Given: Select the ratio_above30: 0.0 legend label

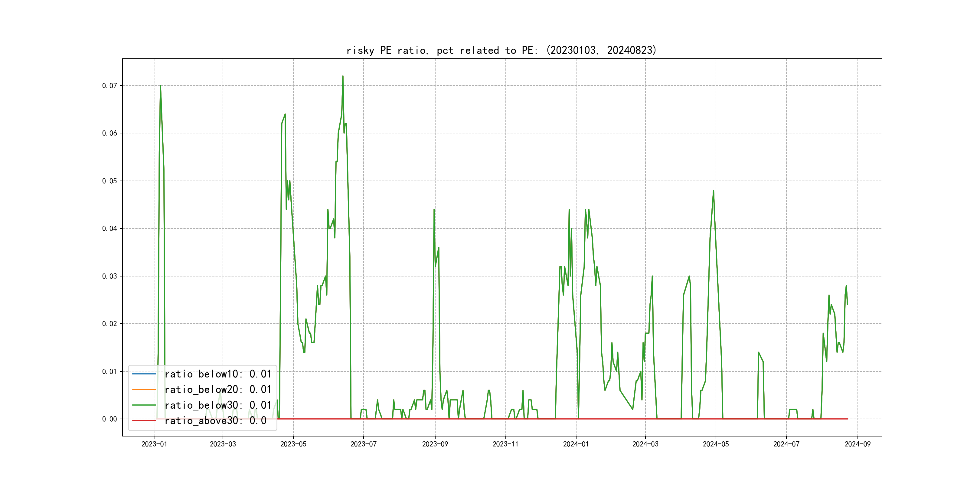Looking at the screenshot, I should click(x=215, y=420).
